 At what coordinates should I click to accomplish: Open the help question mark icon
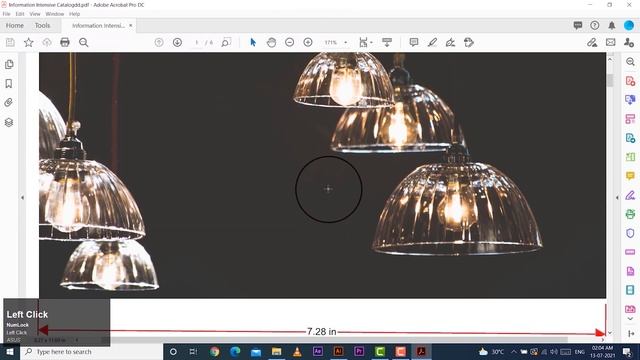click(595, 25)
